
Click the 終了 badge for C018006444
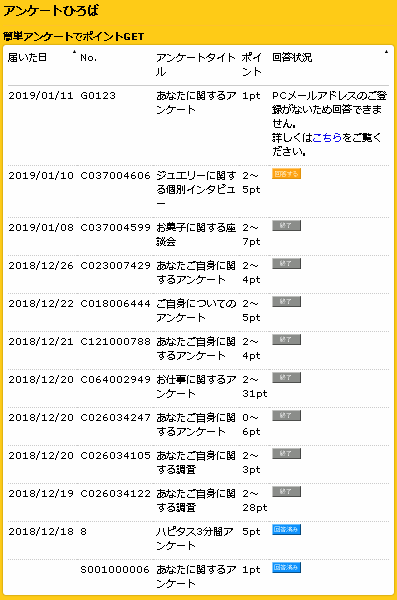(x=286, y=302)
